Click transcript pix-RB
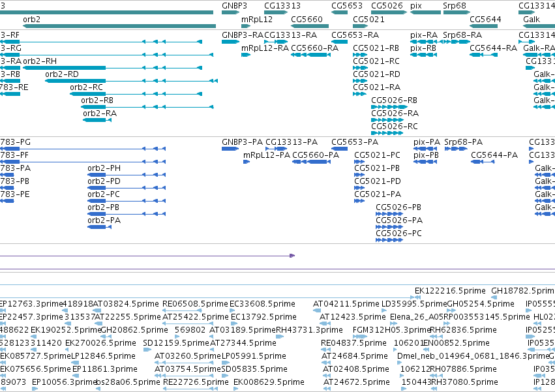Screen dimensions: 555x392 pos(423,48)
